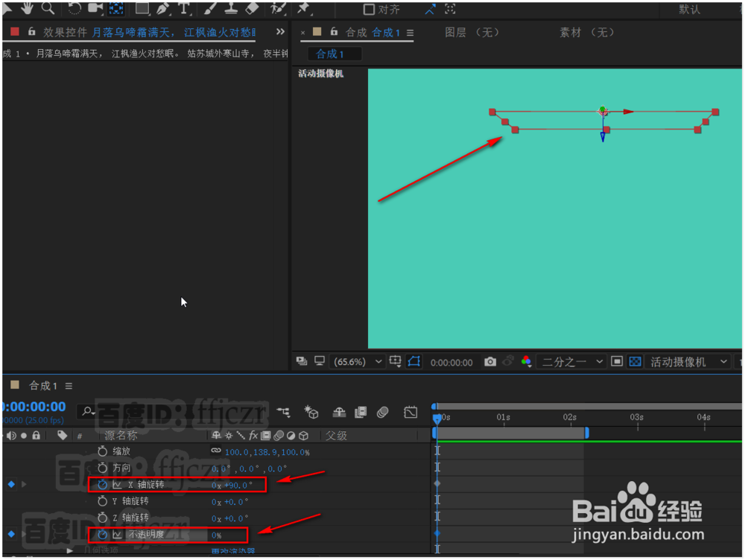
Task: Take a snapshot with camera icon
Action: tap(490, 362)
